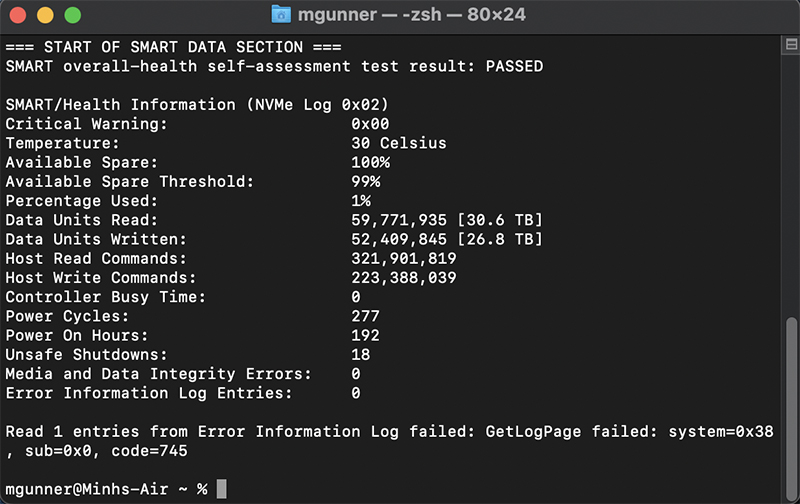
Task: Click the '=== START OF SMART DATA SECTION ===' line
Action: pos(173,47)
